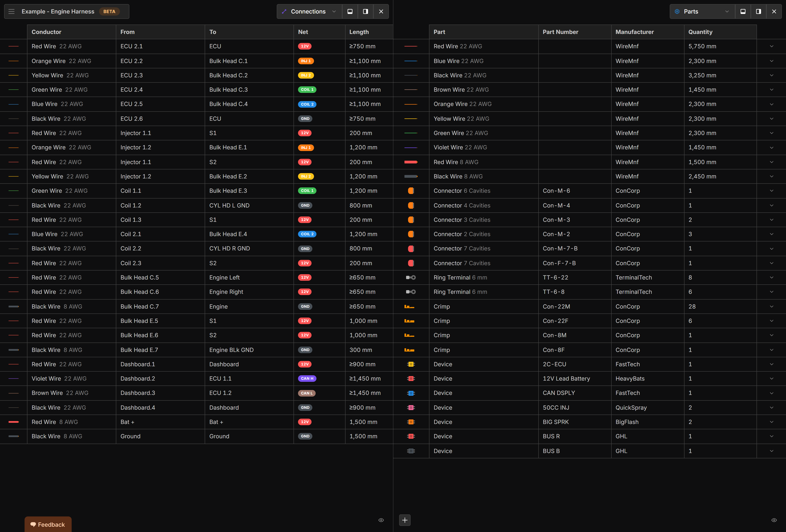Expand the Red Wire 22 AWG part row
The image size is (786, 532).
click(771, 46)
